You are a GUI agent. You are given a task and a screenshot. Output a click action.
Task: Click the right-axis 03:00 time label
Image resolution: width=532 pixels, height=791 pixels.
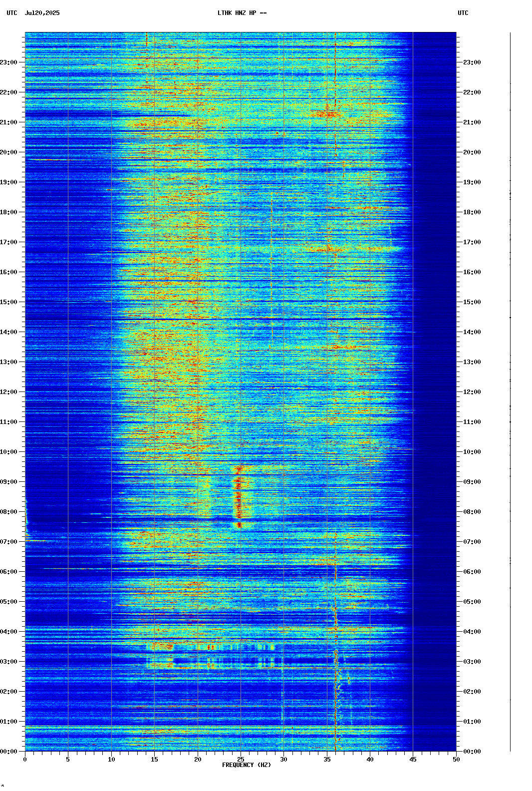(472, 662)
